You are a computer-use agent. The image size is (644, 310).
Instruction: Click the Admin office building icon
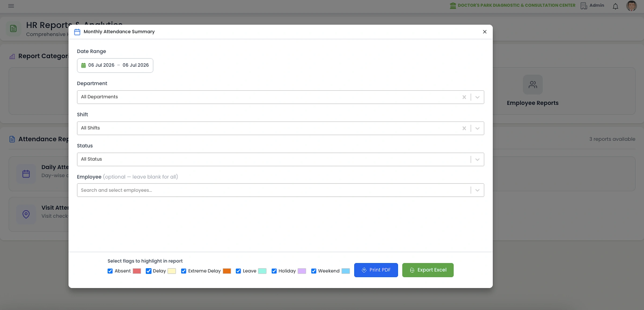click(584, 6)
